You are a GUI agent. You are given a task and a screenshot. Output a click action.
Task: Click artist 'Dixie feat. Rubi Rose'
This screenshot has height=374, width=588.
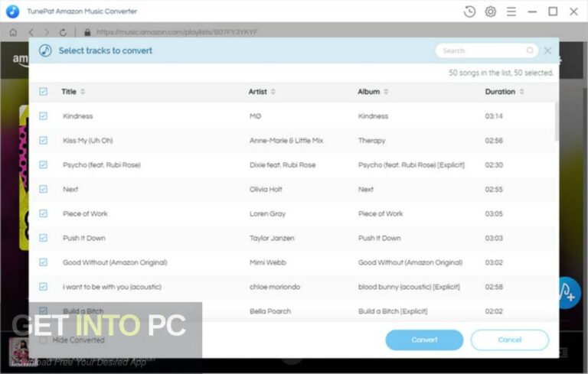(283, 165)
